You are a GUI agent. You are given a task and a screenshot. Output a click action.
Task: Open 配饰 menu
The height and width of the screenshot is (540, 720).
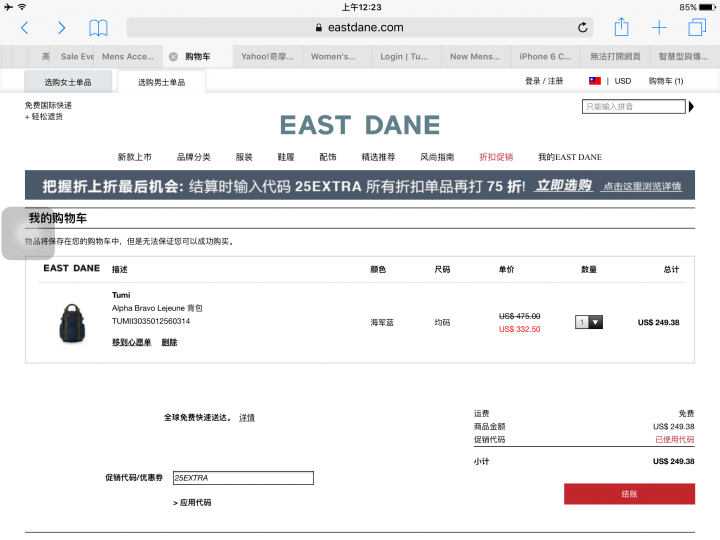point(327,157)
